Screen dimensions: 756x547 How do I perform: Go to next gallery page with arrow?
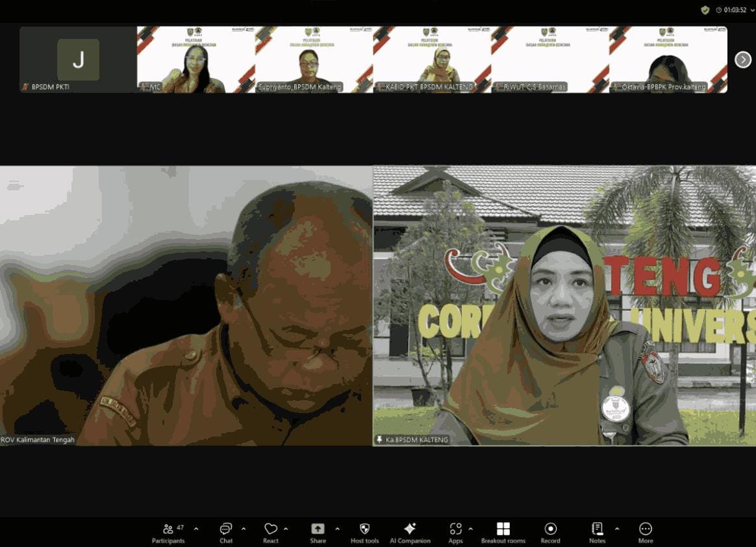tap(742, 59)
